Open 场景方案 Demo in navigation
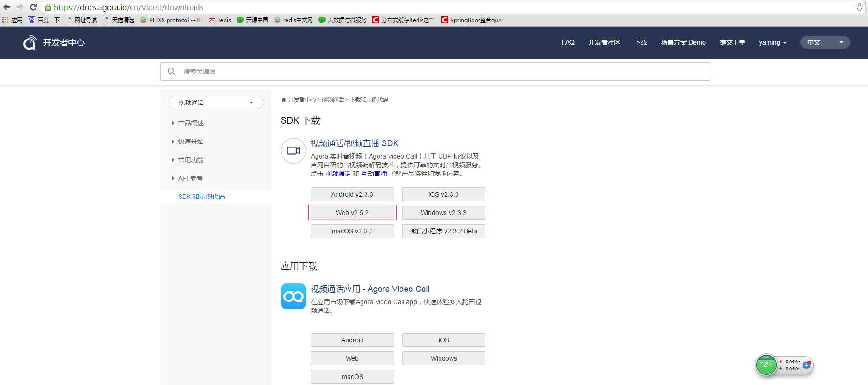 683,42
